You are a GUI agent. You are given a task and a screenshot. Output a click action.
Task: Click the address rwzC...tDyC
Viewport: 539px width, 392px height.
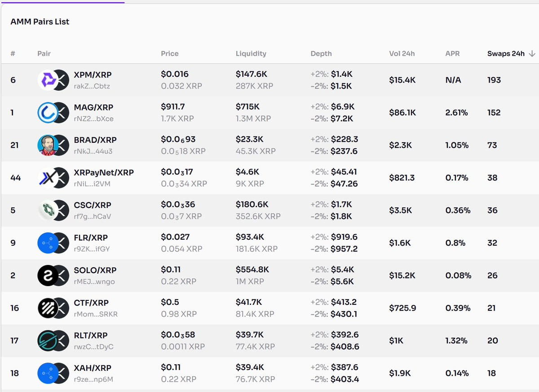click(x=93, y=347)
